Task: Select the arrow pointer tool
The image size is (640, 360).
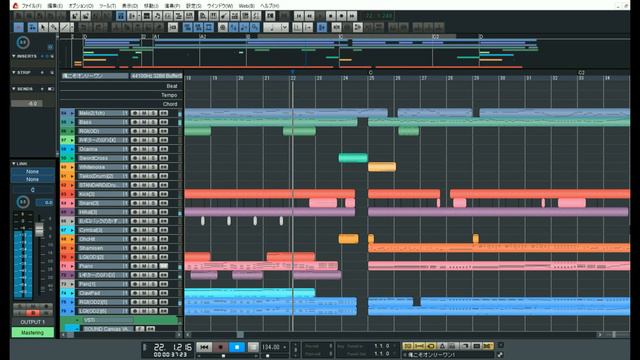Action: point(43,27)
